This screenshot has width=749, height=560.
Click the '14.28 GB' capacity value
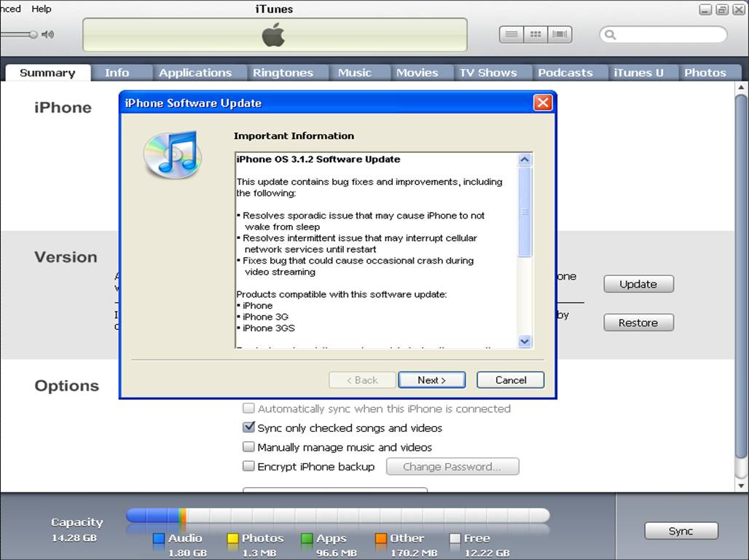click(x=74, y=537)
